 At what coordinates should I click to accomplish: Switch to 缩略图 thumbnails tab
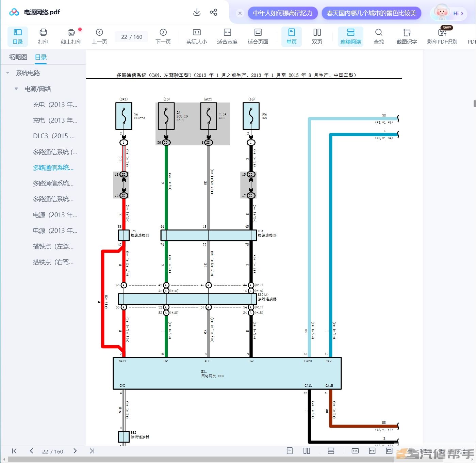click(18, 57)
